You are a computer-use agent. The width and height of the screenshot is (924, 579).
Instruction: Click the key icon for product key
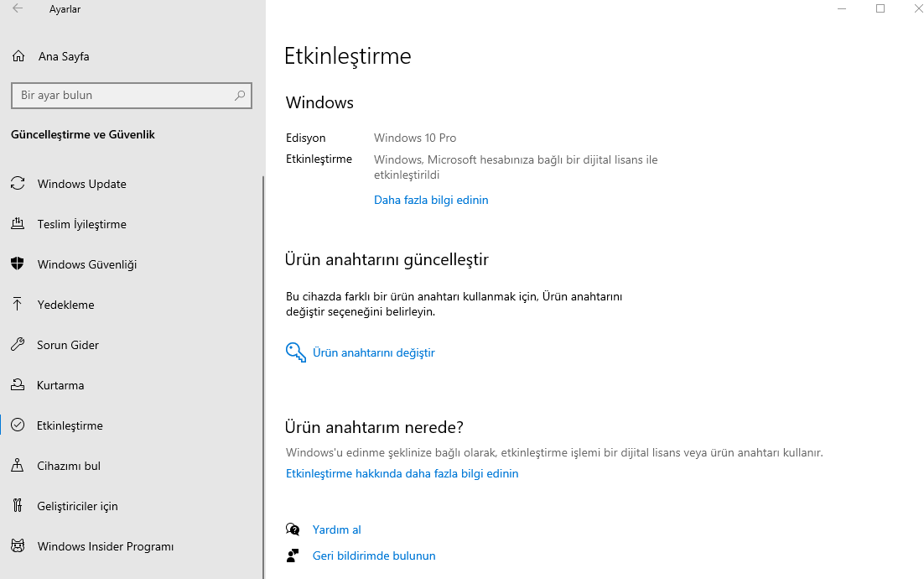295,352
